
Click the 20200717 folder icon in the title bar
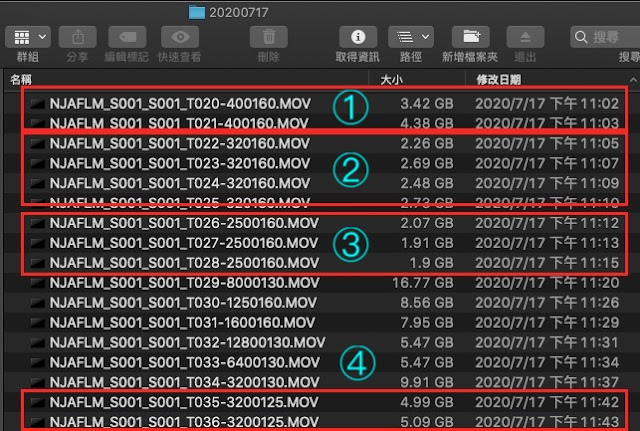(197, 12)
